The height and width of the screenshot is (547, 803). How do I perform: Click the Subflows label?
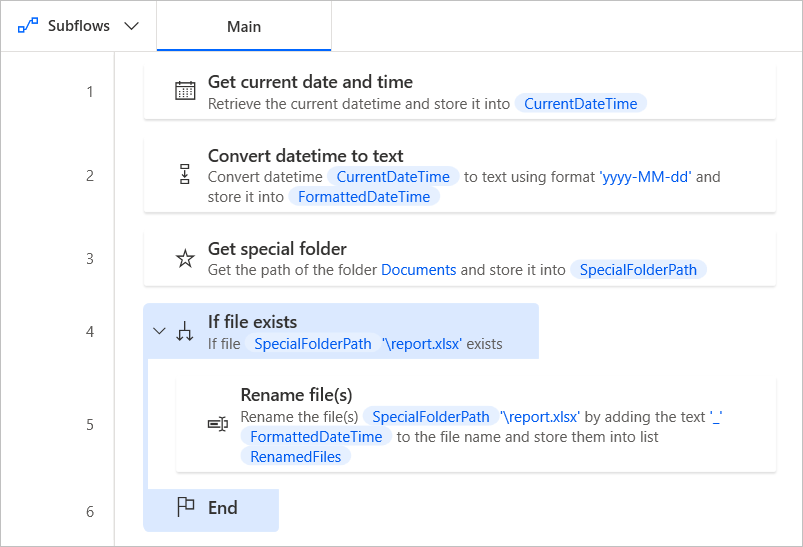(79, 26)
